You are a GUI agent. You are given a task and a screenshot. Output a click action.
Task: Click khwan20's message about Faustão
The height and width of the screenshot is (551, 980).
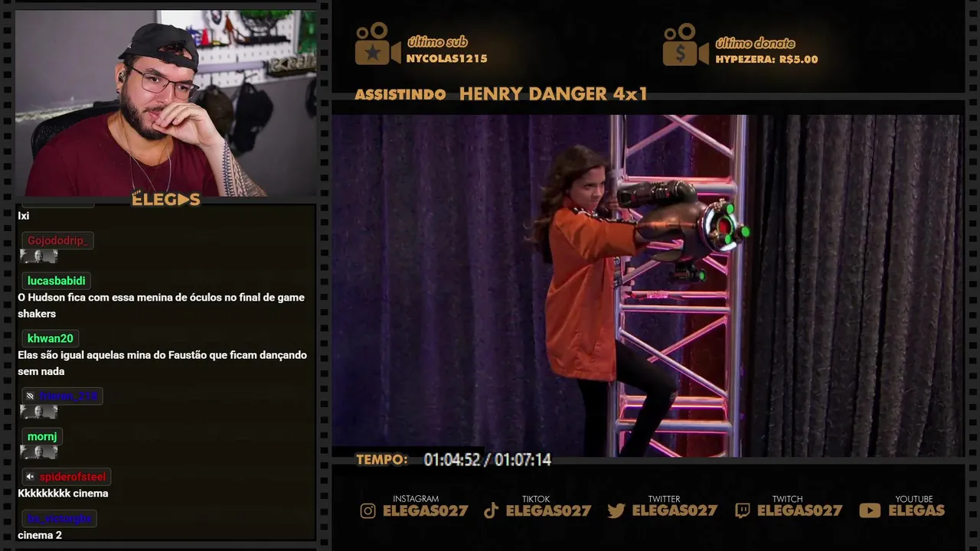(162, 364)
